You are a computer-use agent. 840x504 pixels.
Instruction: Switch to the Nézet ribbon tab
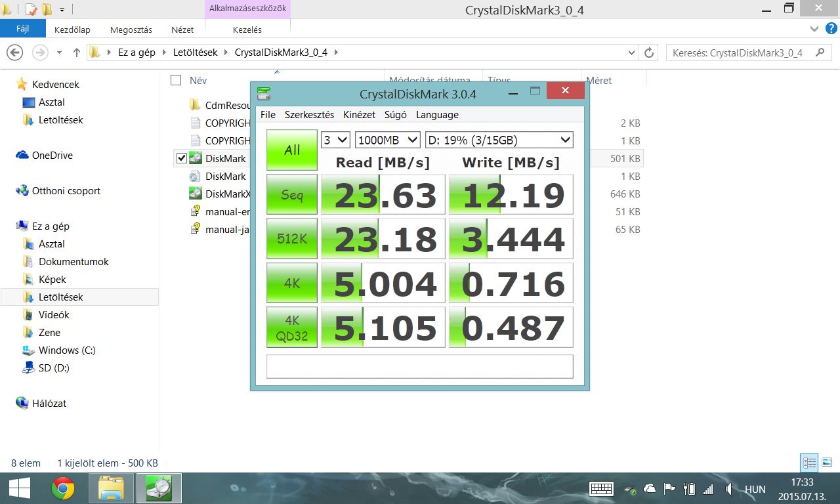pos(182,30)
